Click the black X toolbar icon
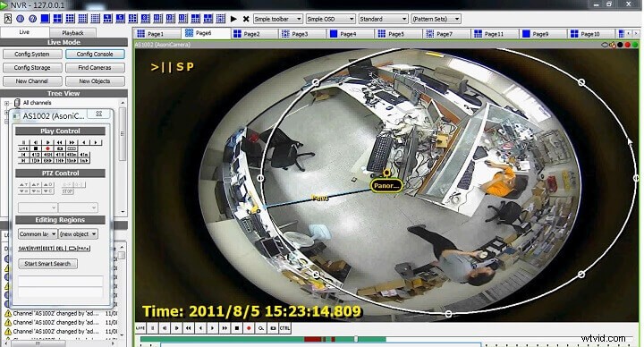 (246, 19)
